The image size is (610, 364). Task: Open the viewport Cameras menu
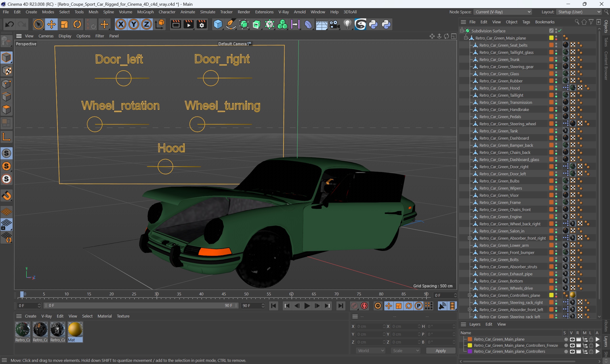pos(46,36)
